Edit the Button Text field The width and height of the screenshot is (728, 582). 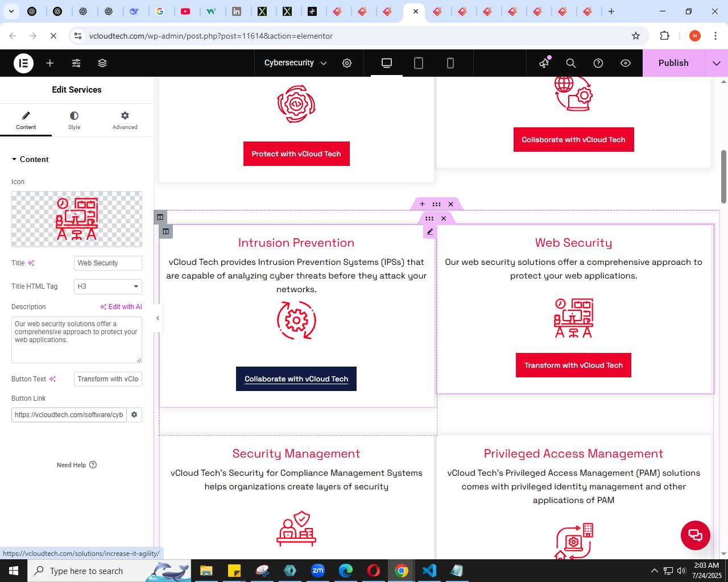point(108,379)
